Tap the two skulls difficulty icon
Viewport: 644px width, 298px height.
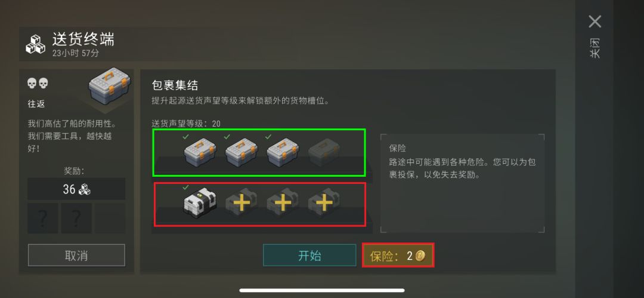click(x=38, y=84)
